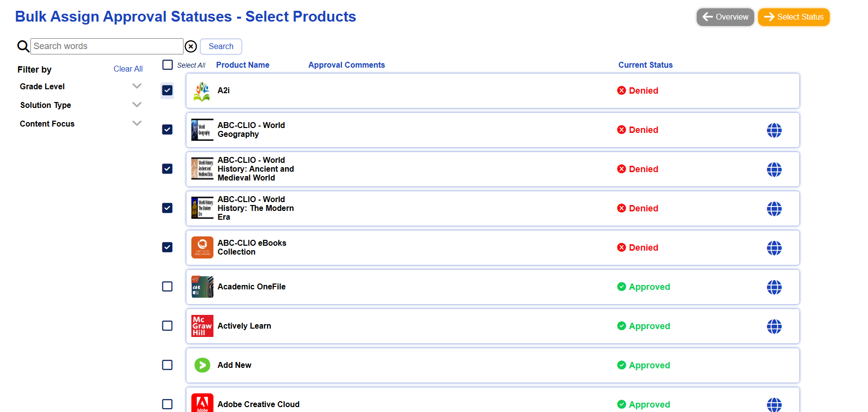Expand the Content Focus filter chevron
Screen dimensions: 868x412
pos(137,123)
